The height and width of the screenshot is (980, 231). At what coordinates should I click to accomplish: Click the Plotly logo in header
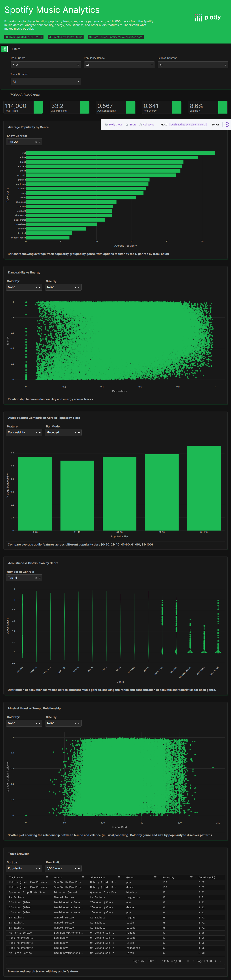[207, 18]
